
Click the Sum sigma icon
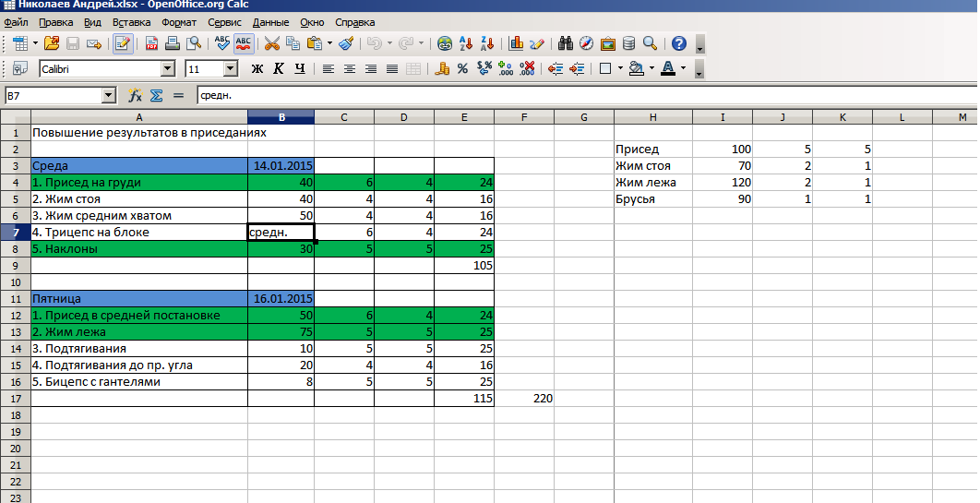(x=156, y=95)
